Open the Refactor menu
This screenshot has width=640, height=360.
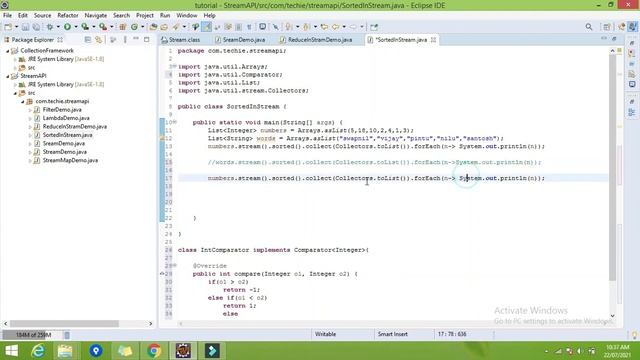point(68,16)
